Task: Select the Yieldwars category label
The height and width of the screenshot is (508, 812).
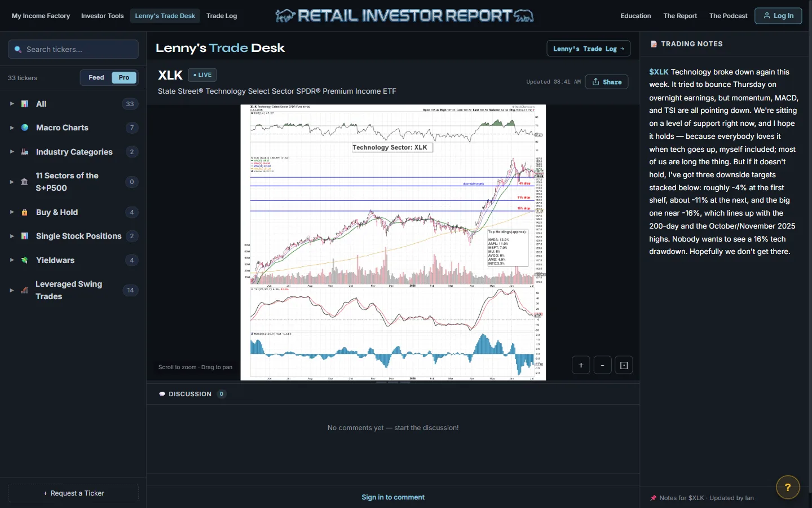Action: pyautogui.click(x=55, y=260)
